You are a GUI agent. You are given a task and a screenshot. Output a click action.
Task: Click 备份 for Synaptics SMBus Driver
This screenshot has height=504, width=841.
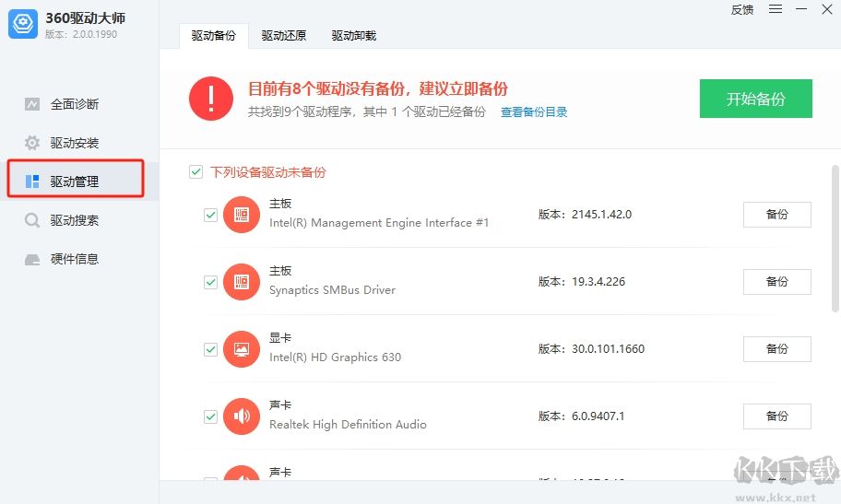pos(776,282)
